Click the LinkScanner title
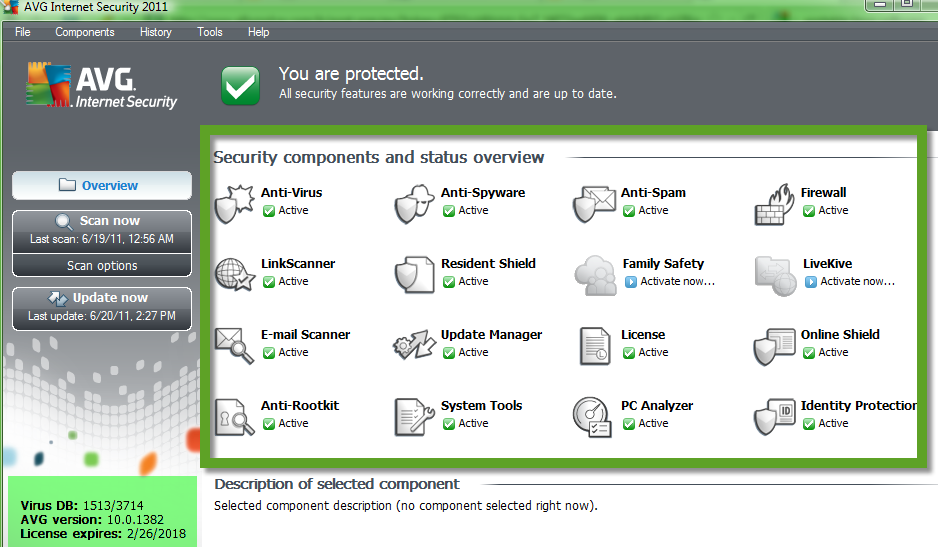Image resolution: width=938 pixels, height=547 pixels. (298, 263)
